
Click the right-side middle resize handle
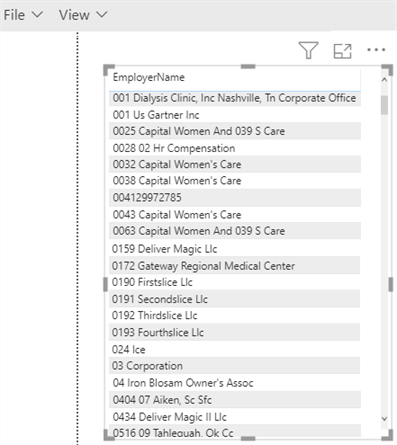390,285
